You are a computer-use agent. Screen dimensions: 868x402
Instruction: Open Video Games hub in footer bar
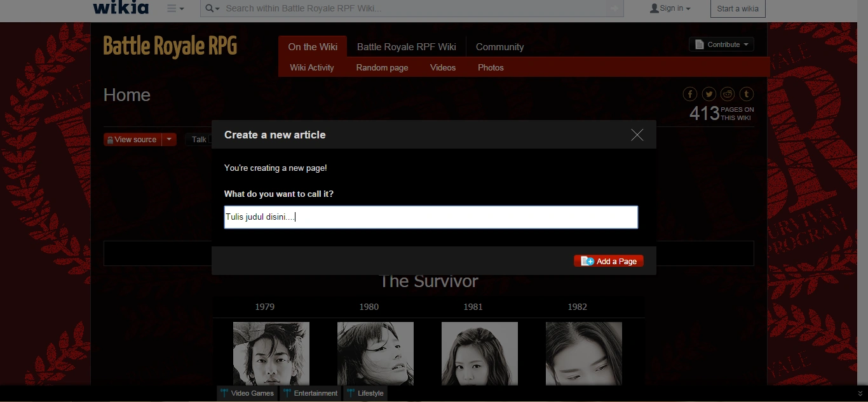tap(247, 393)
